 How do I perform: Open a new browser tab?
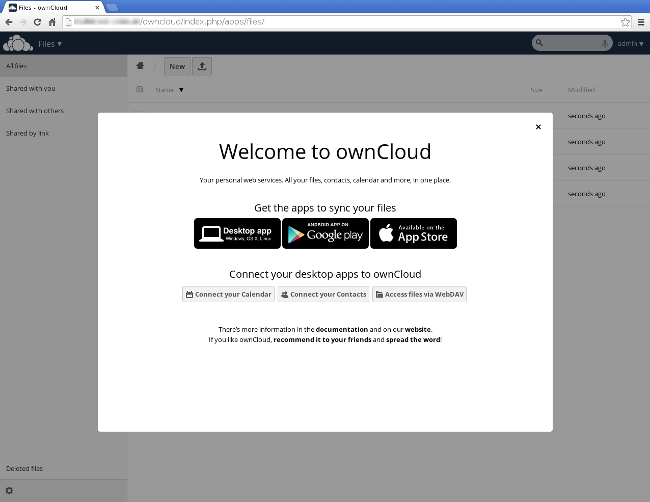pyautogui.click(x=112, y=7)
